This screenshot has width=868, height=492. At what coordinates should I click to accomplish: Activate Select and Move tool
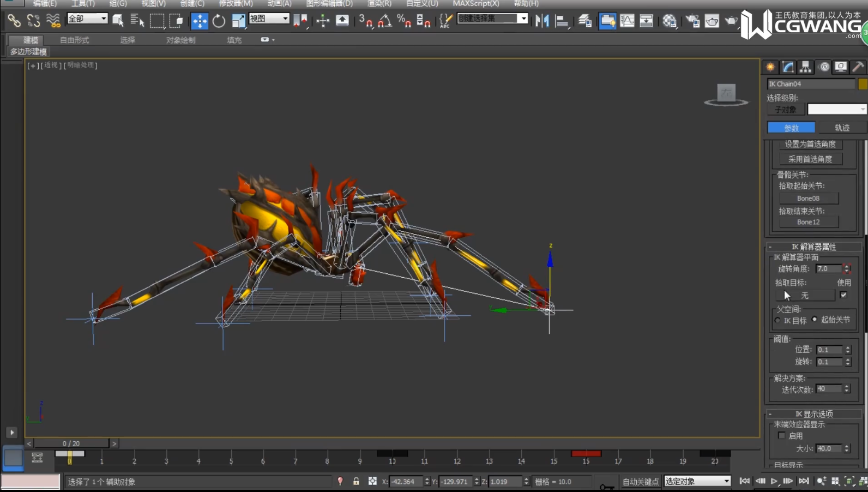pos(199,21)
